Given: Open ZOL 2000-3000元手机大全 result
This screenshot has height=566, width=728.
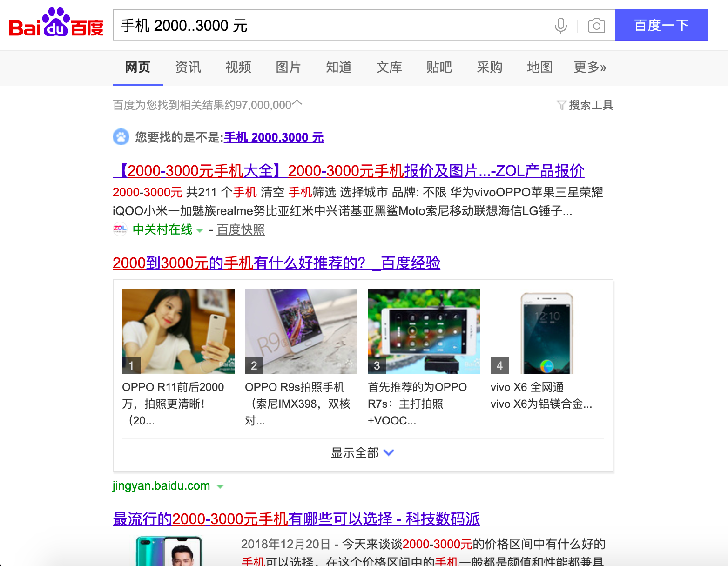Looking at the screenshot, I should (349, 171).
